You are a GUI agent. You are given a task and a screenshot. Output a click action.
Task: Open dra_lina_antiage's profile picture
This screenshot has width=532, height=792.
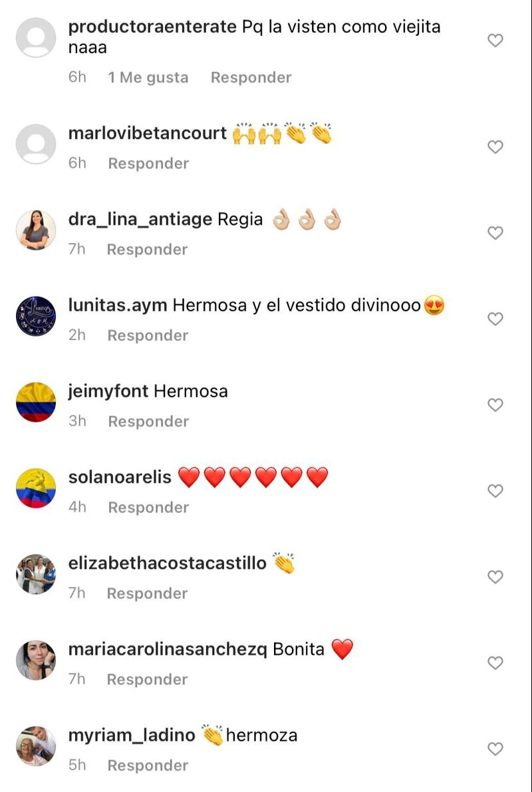coord(36,230)
